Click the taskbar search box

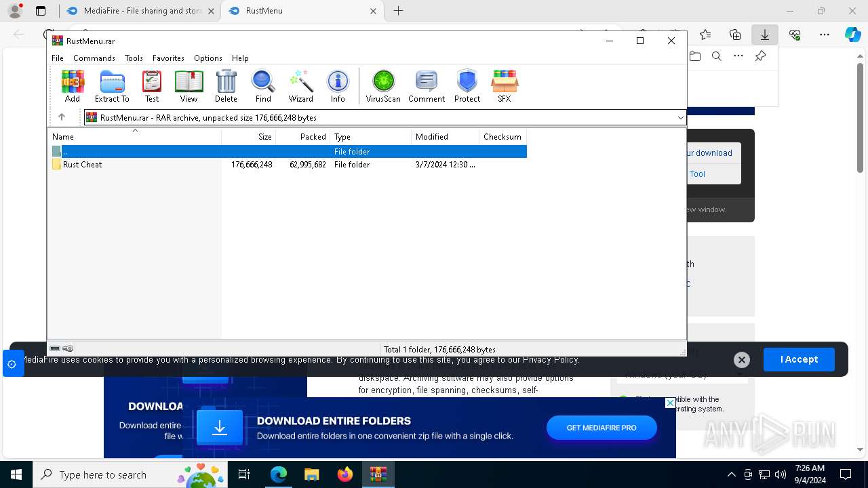coord(130,474)
